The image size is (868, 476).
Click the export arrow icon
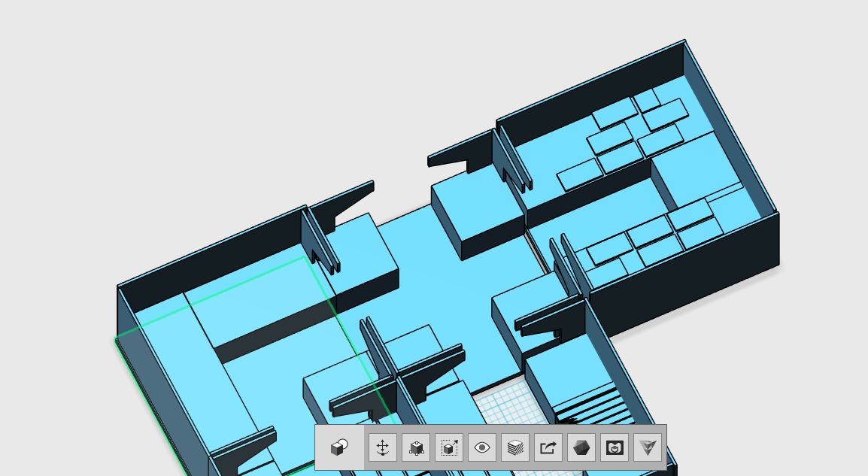click(x=548, y=447)
